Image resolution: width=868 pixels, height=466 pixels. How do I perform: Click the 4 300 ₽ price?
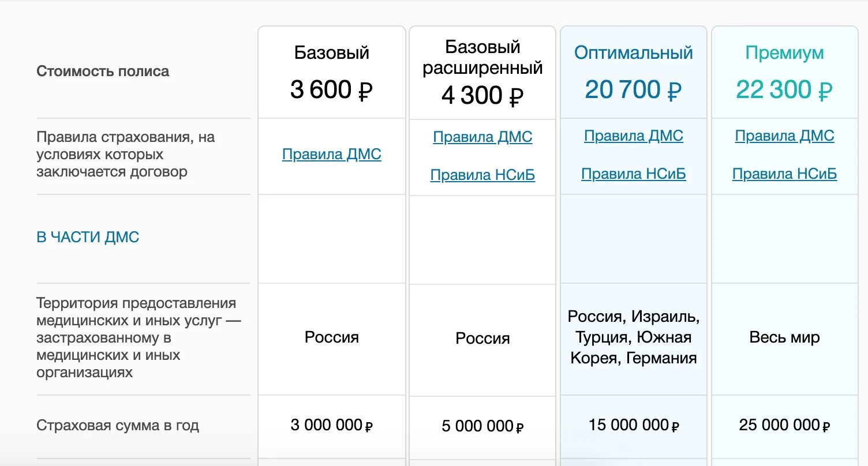coord(482,96)
